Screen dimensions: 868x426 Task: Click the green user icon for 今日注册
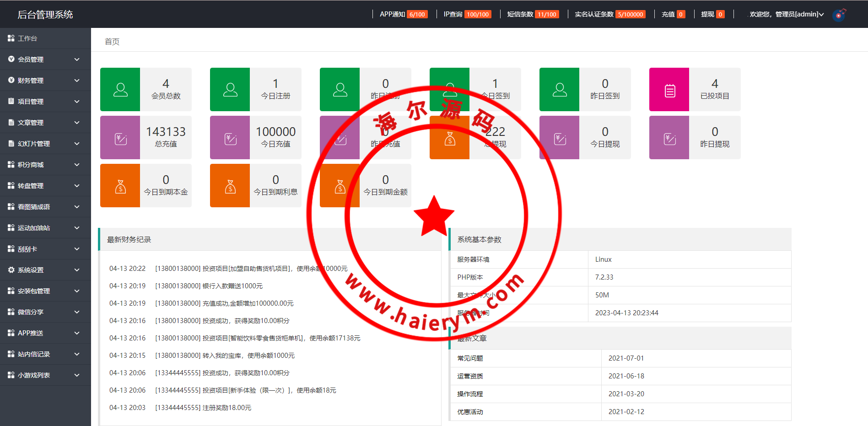(x=230, y=90)
